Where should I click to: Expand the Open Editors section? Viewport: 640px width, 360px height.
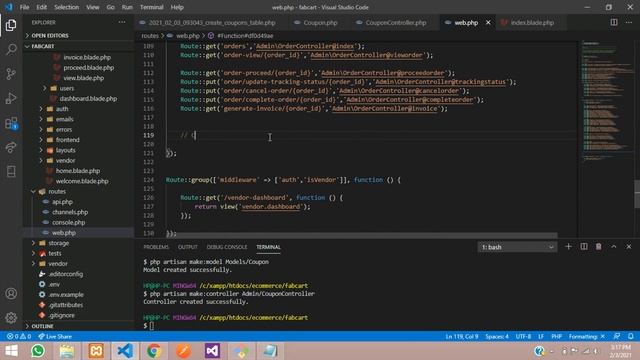pyautogui.click(x=49, y=36)
